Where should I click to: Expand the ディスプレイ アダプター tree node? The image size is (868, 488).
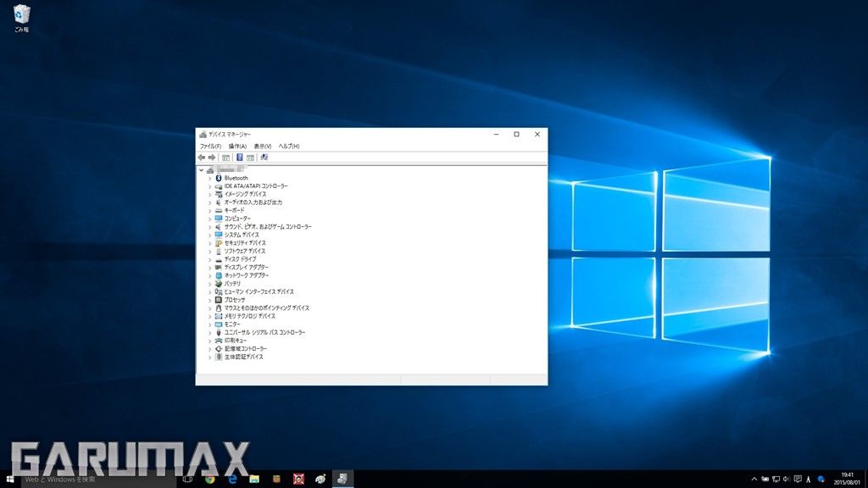click(209, 268)
